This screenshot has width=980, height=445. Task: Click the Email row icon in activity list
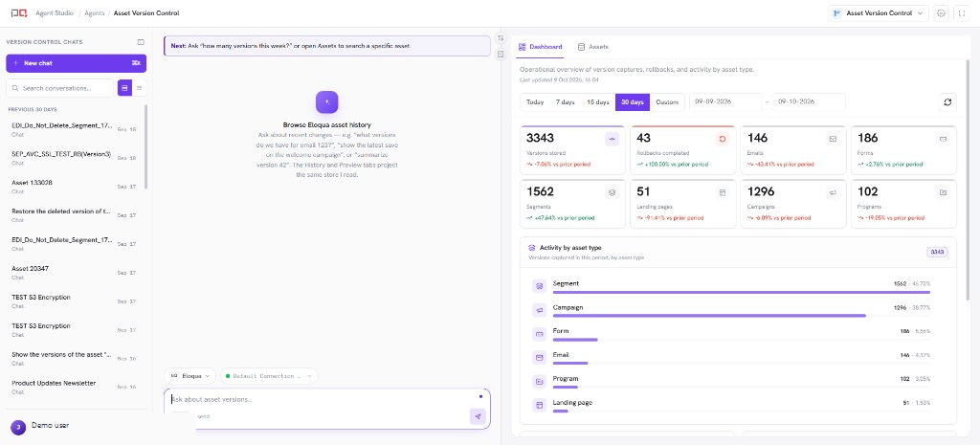tap(539, 358)
